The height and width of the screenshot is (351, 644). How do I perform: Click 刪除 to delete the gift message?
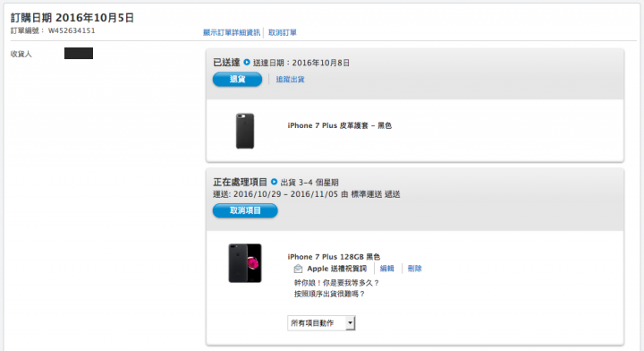(414, 269)
